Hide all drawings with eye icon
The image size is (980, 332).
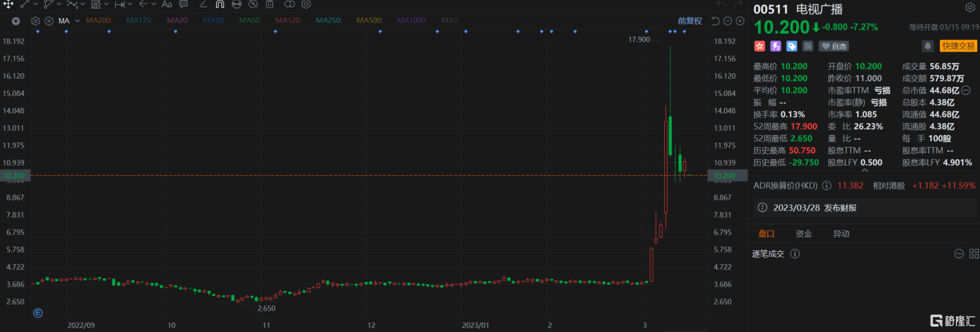pos(253,4)
